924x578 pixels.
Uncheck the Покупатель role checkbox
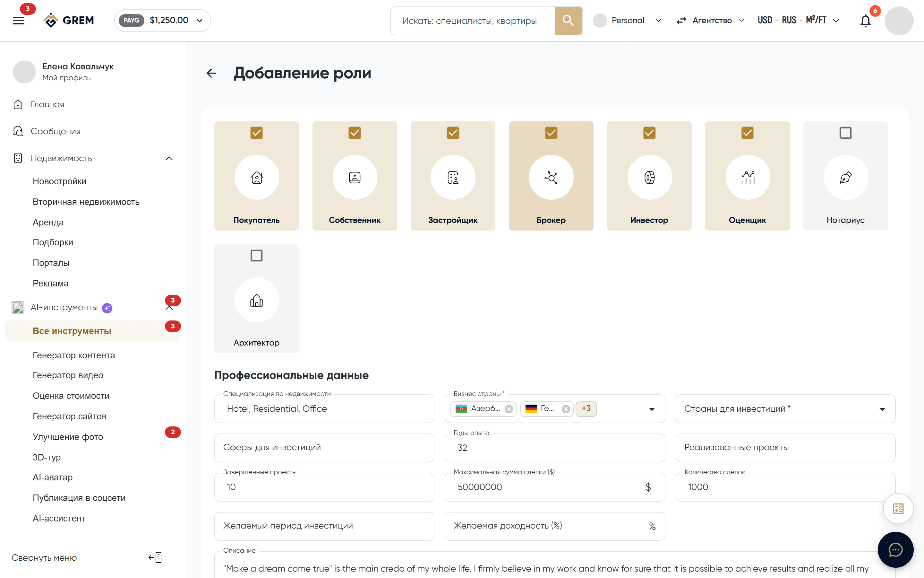pos(257,133)
